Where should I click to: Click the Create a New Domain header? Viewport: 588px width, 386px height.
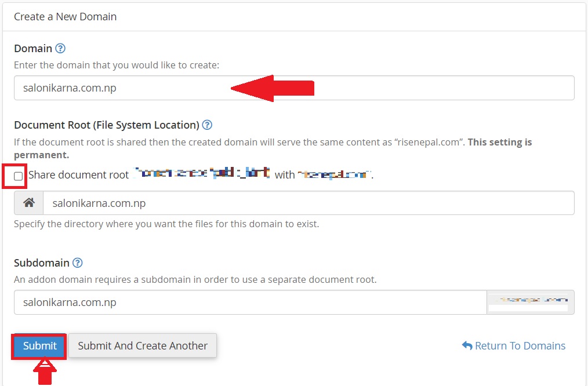click(x=66, y=17)
